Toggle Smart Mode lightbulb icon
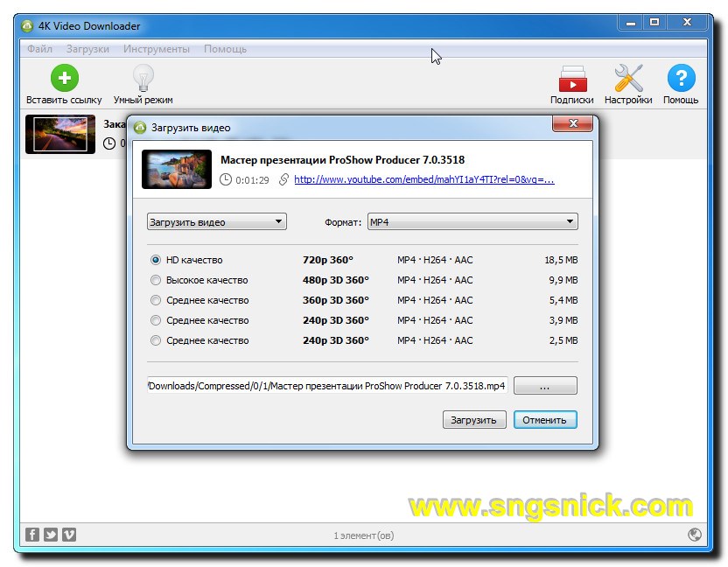 pyautogui.click(x=143, y=78)
